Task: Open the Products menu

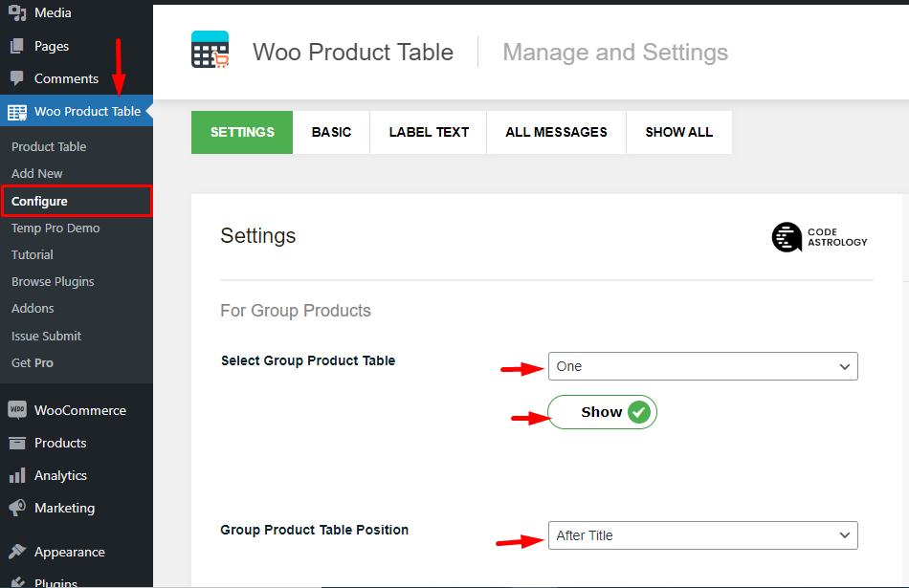Action: [x=77, y=444]
